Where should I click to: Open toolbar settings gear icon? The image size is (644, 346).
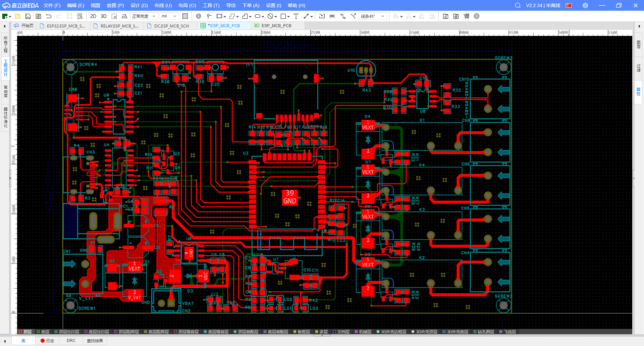coord(477,16)
